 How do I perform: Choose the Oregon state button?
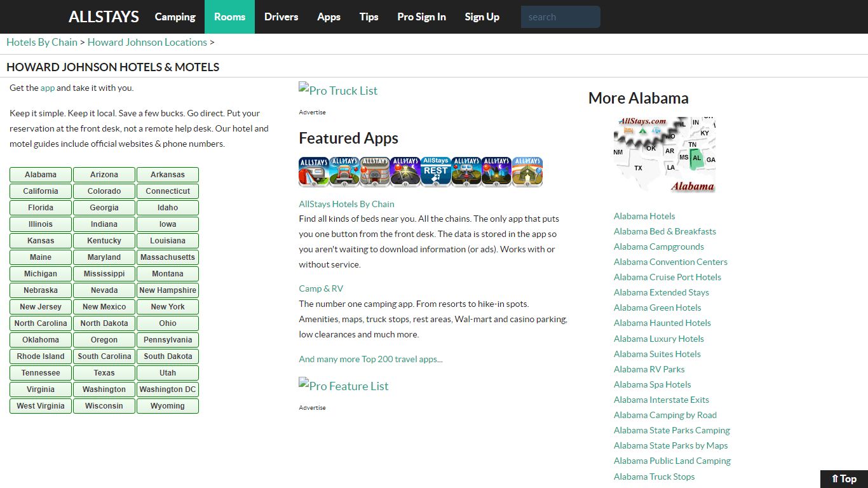click(104, 340)
